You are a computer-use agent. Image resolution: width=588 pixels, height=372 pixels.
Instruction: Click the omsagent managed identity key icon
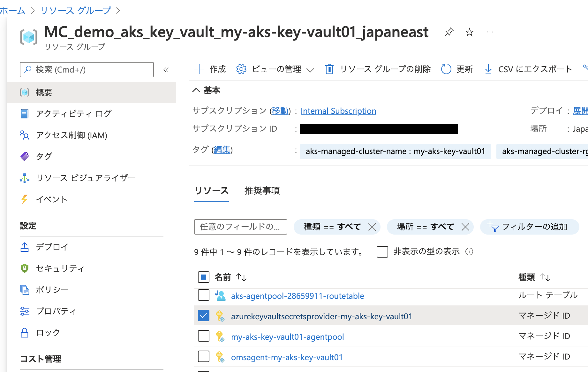[x=220, y=357]
